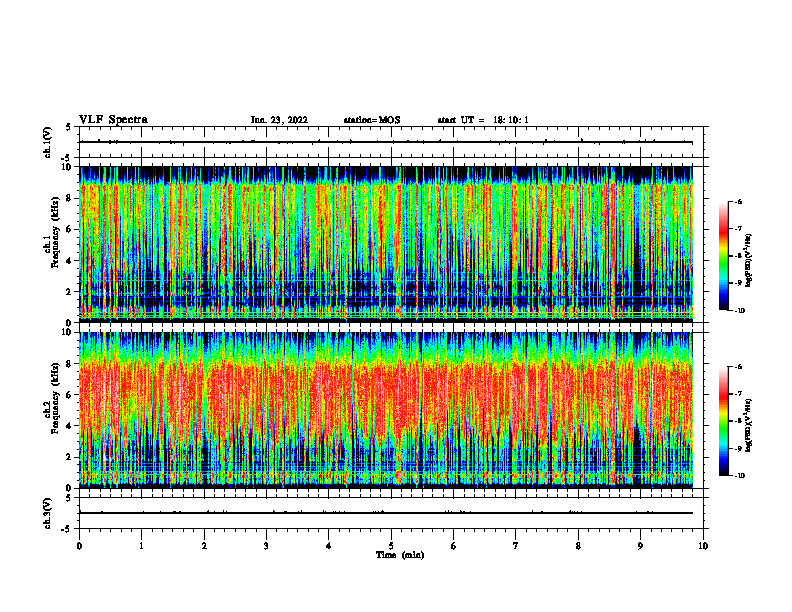The width and height of the screenshot is (792, 612).
Task: Click time axis tick label "7"
Action: [516, 546]
